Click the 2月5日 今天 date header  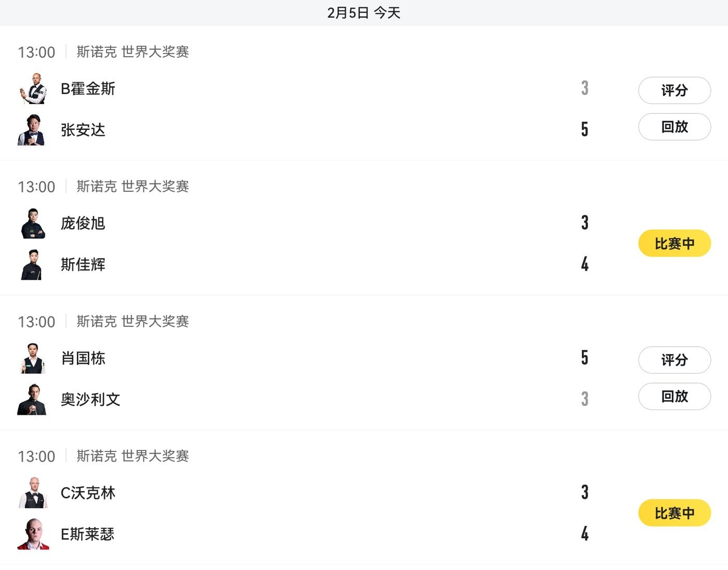pyautogui.click(x=363, y=12)
